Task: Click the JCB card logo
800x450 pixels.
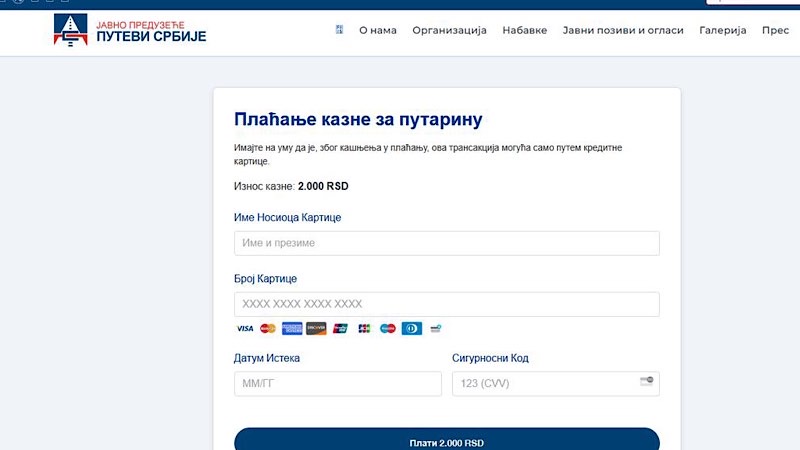Action: [364, 329]
